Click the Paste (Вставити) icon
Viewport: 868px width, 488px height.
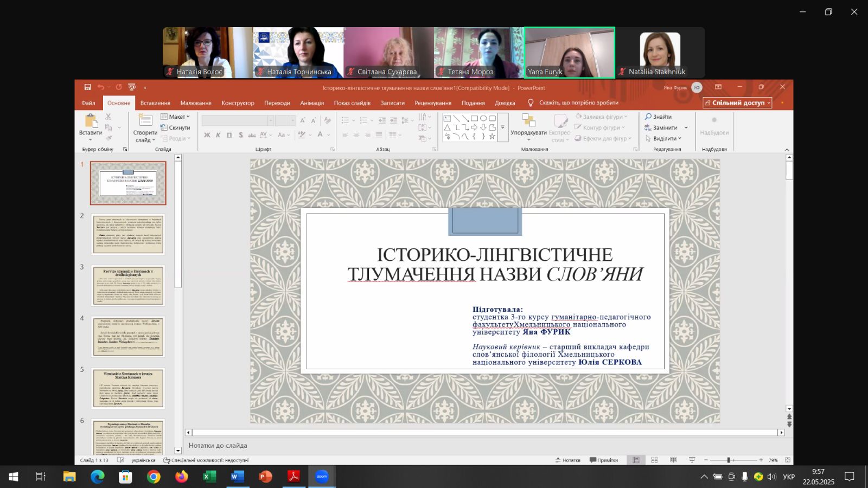[90, 121]
